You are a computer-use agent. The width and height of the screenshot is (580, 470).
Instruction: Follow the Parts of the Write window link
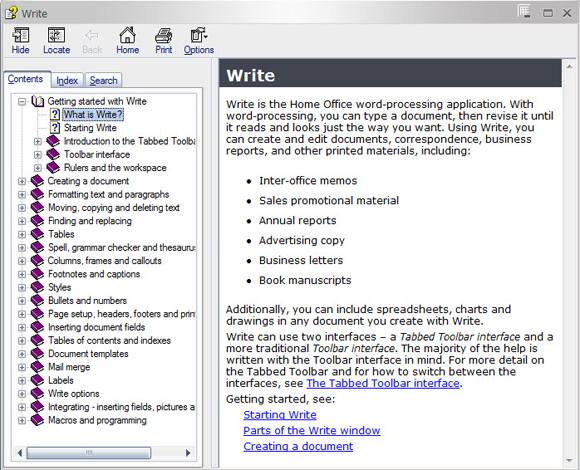[x=312, y=430]
